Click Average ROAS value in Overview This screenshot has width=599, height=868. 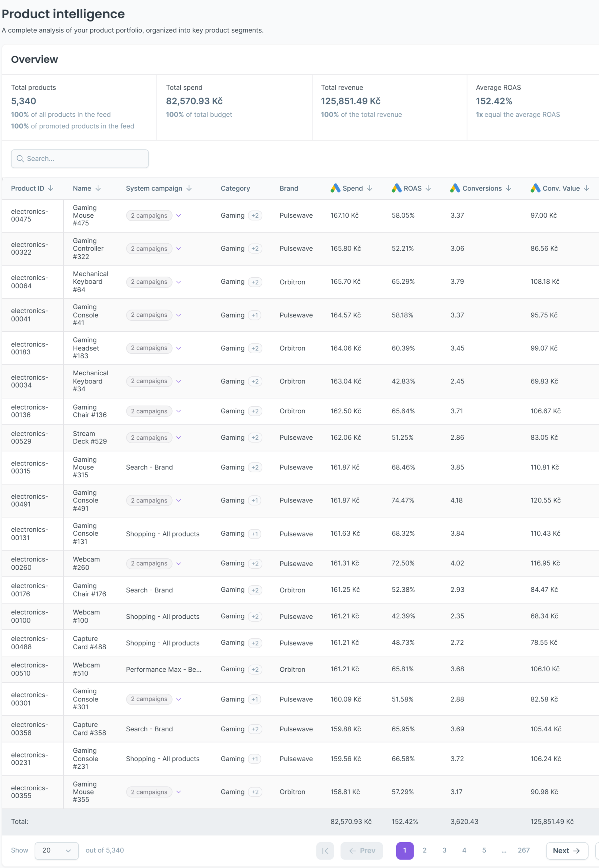(494, 101)
